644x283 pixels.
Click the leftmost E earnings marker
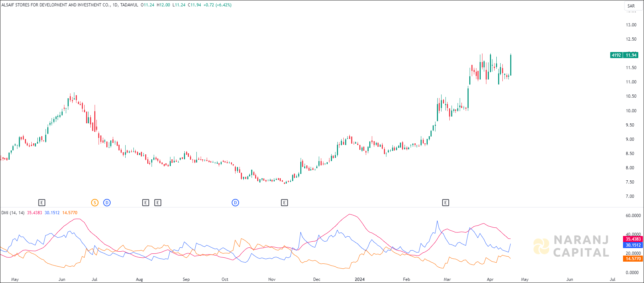[42, 203]
